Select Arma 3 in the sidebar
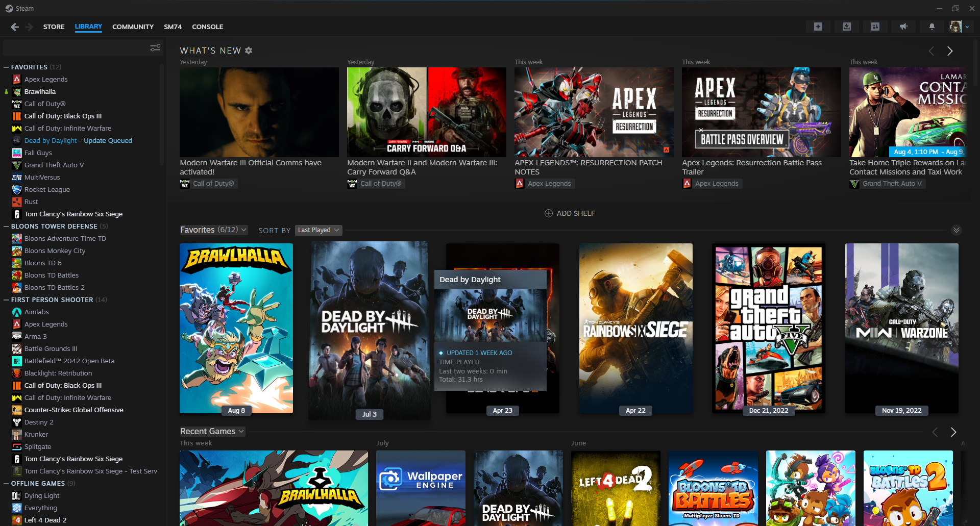Viewport: 980px width, 526px height. [x=35, y=336]
